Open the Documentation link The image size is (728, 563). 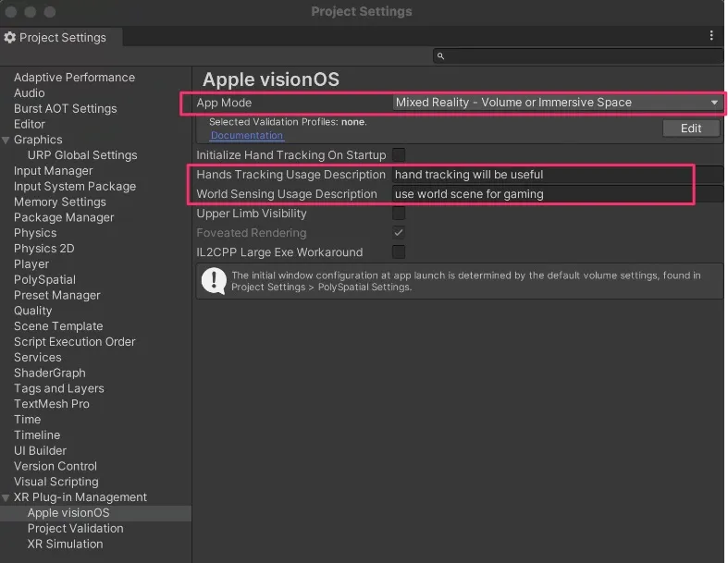247,136
